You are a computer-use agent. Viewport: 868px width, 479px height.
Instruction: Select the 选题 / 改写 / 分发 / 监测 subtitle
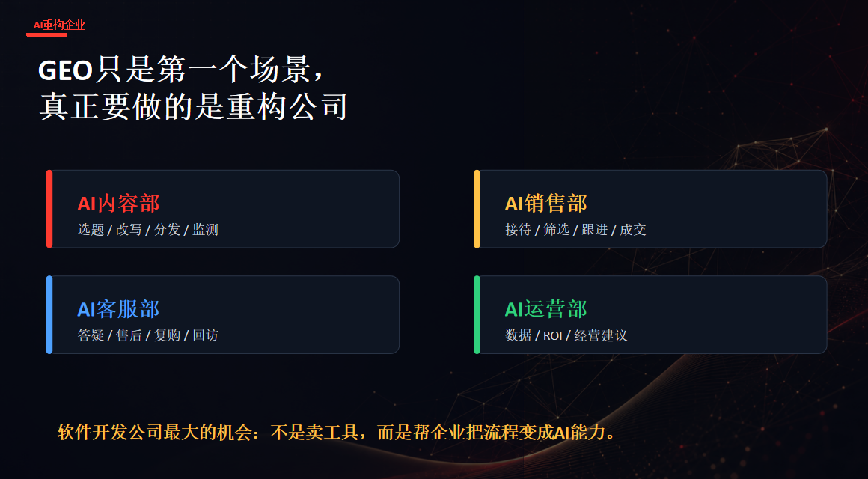[148, 229]
